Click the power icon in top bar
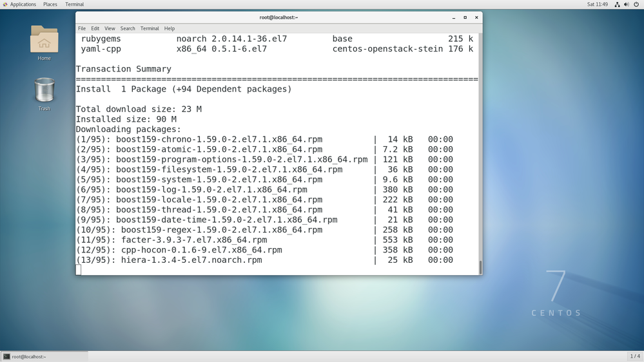The height and width of the screenshot is (362, 644). pyautogui.click(x=636, y=5)
